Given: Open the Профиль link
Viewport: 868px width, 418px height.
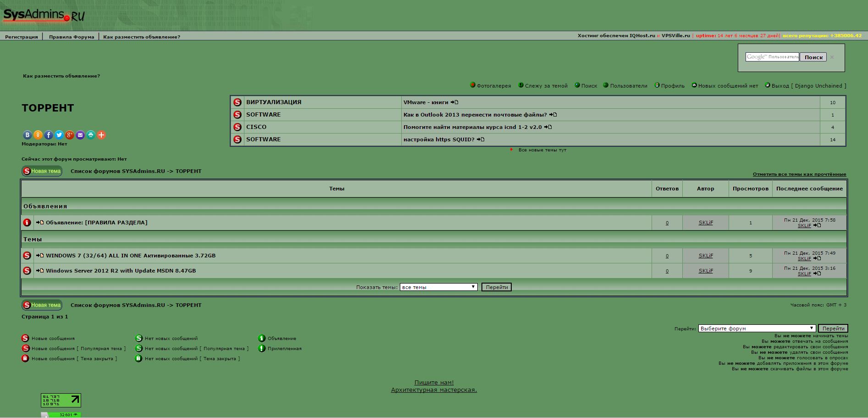Looking at the screenshot, I should (673, 86).
